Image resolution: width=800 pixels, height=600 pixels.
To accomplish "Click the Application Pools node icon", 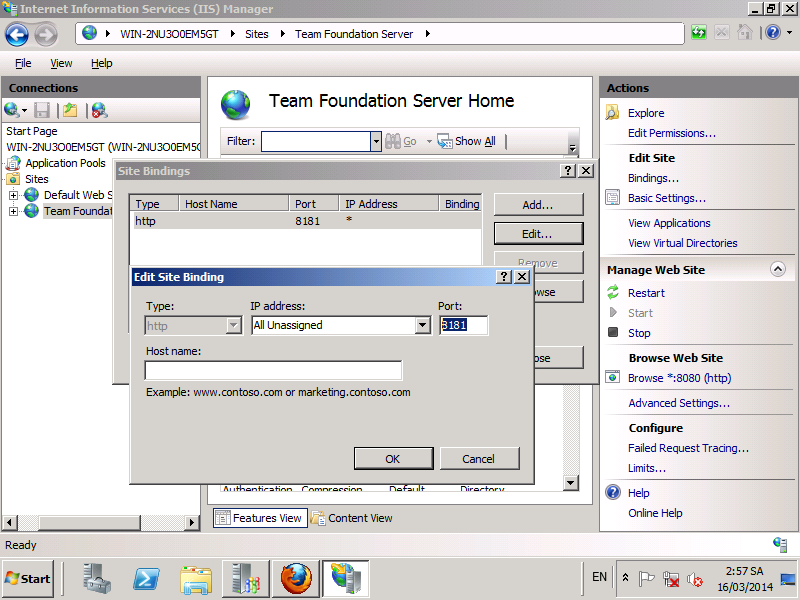I will (13, 163).
